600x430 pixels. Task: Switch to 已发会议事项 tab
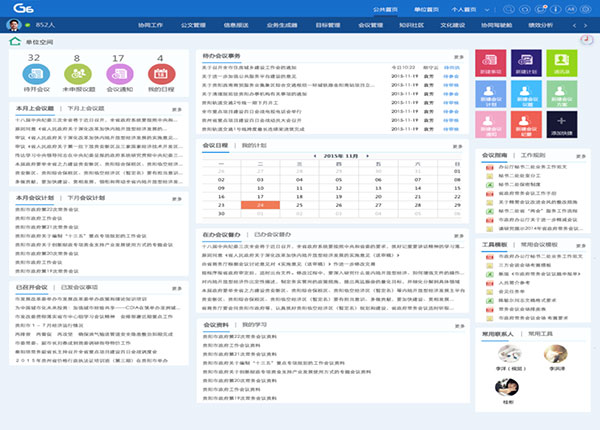[80, 287]
